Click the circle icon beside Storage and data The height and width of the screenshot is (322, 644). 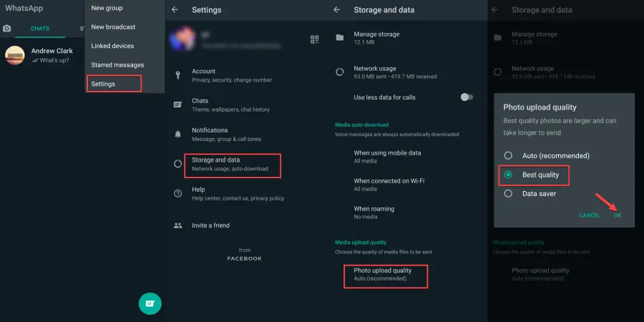click(178, 164)
